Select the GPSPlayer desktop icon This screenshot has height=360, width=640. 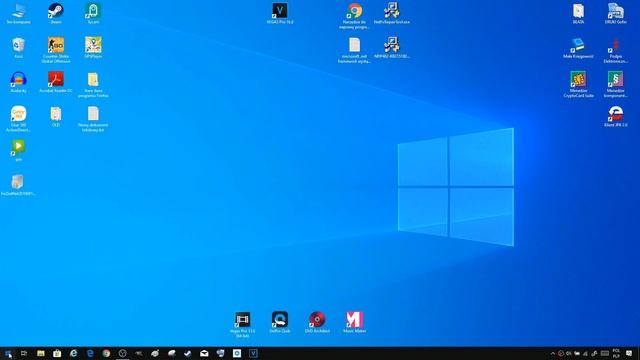(93, 47)
